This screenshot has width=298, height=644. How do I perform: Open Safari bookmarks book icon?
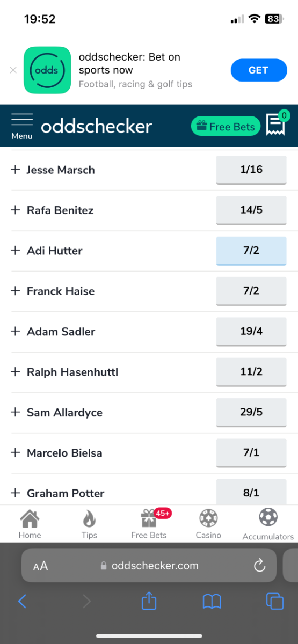click(x=212, y=601)
